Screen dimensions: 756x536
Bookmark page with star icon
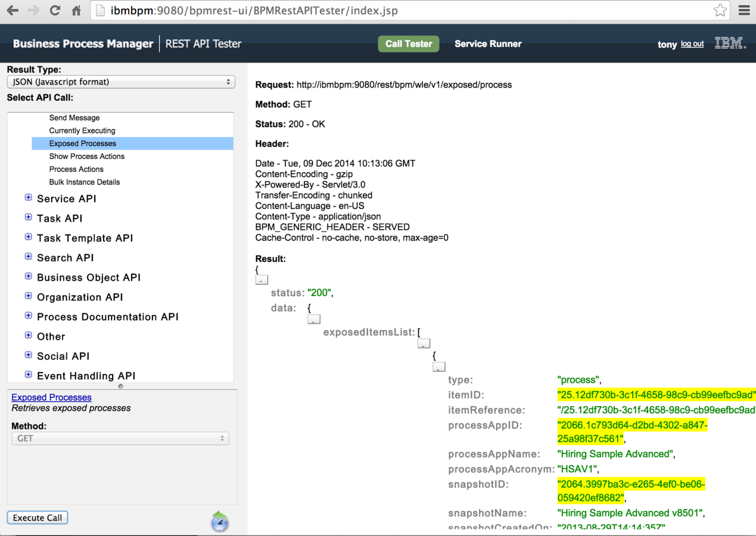click(x=720, y=10)
